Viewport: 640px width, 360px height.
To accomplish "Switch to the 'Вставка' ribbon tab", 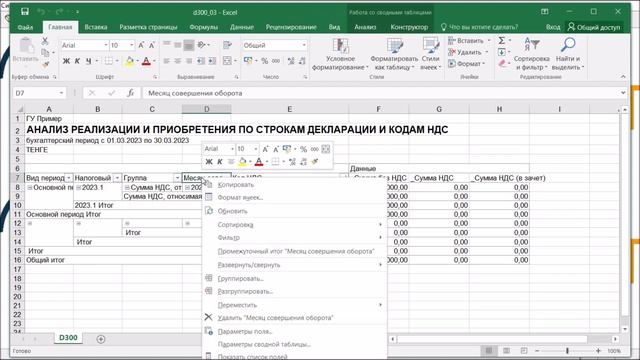I will tap(96, 27).
